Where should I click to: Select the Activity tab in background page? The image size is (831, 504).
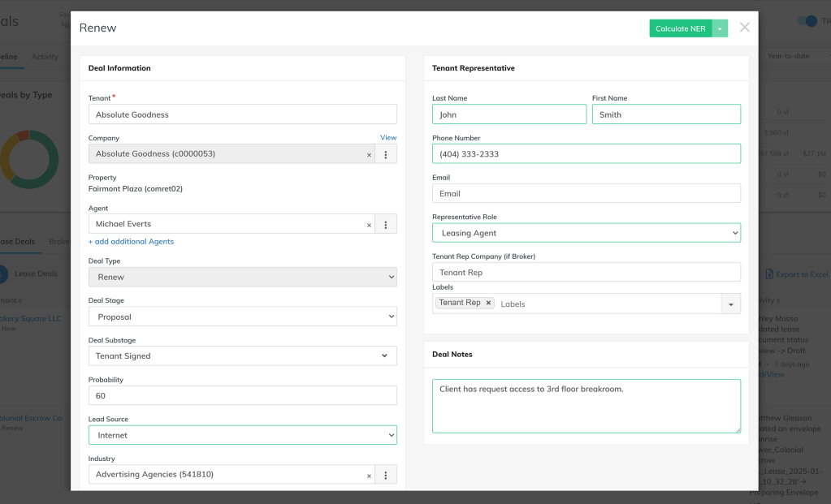[x=45, y=57]
